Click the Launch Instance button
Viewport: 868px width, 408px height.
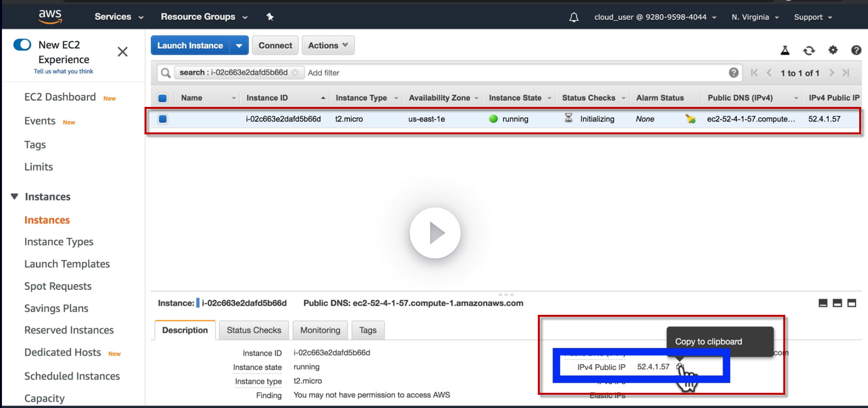pos(190,46)
